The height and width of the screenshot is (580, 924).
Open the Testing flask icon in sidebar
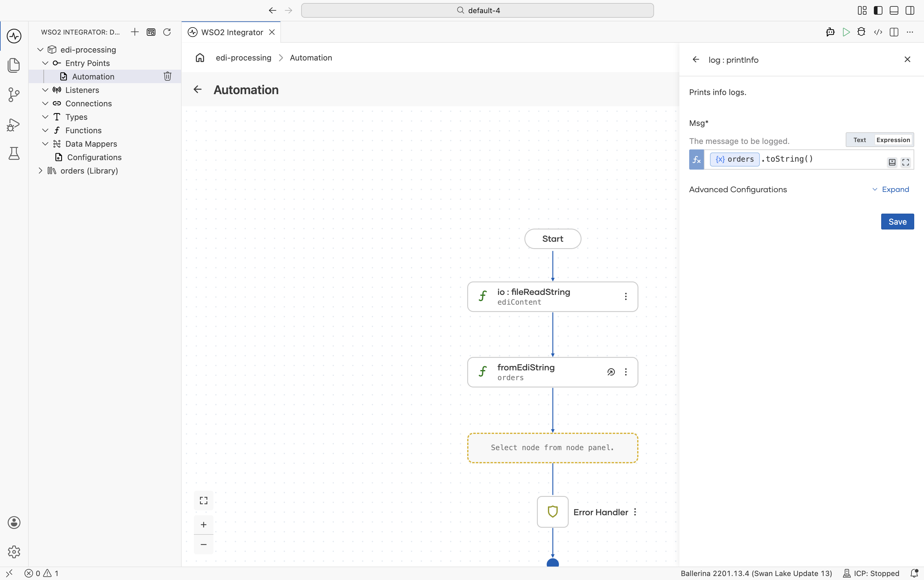[14, 153]
